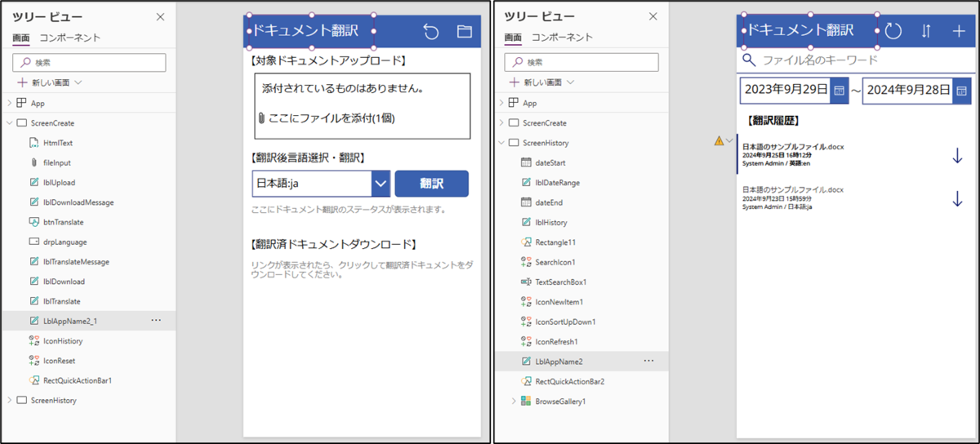Select SearchIcon1 in the right tree view
Screen dimensions: 980x444
555,262
